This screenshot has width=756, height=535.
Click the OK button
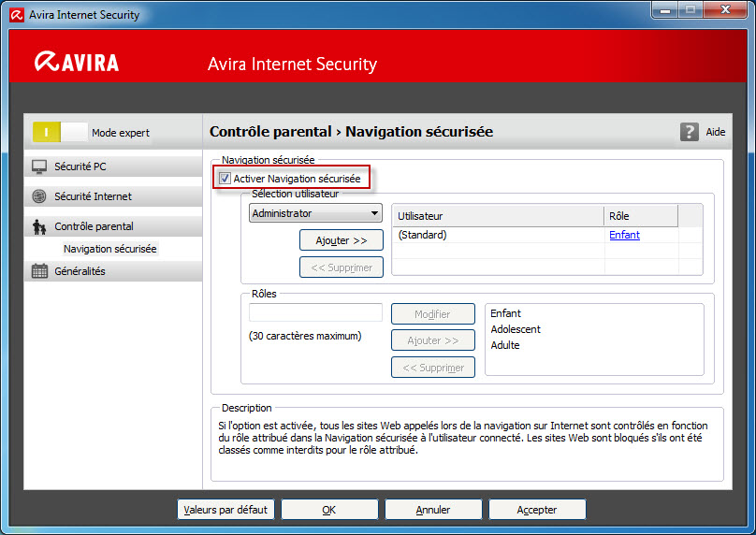pyautogui.click(x=329, y=510)
